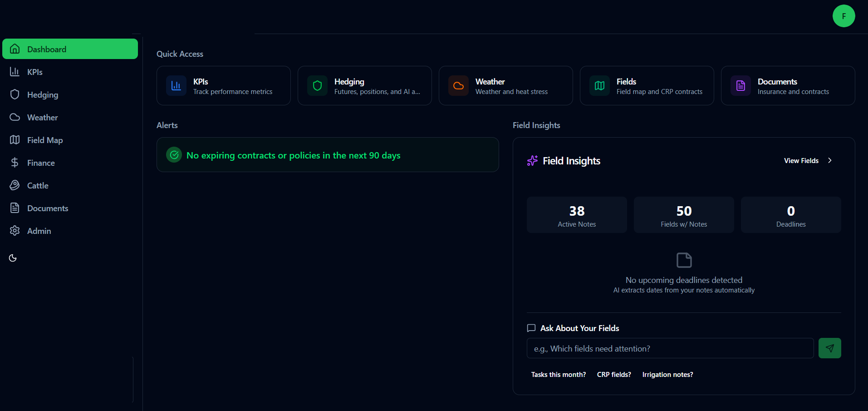Select Cattle in the sidebar
Screen dimensions: 868x411
click(70, 185)
